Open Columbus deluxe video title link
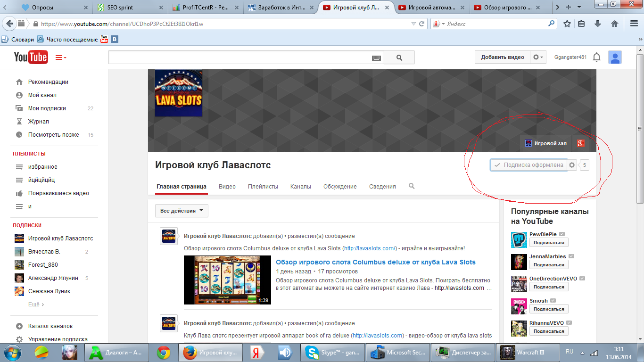This screenshot has width=644, height=362. pyautogui.click(x=376, y=262)
